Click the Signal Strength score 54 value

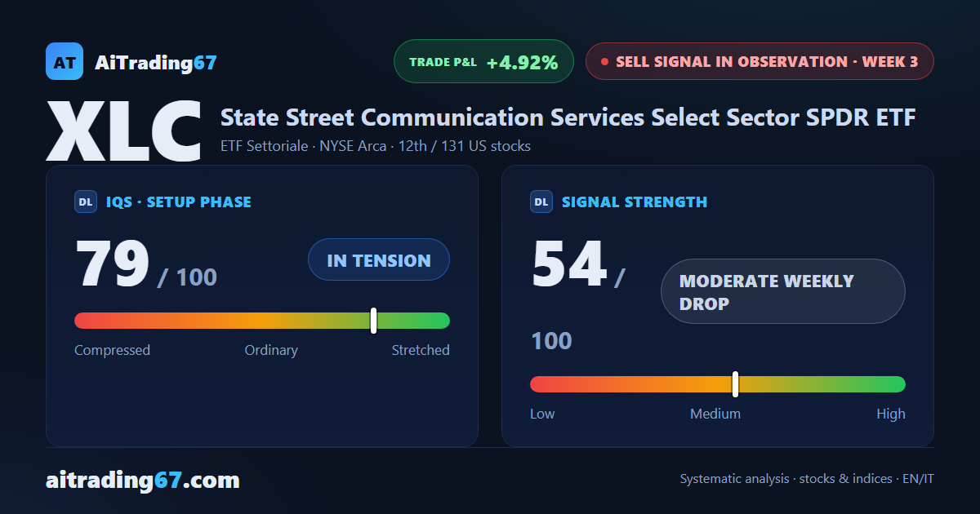point(569,264)
